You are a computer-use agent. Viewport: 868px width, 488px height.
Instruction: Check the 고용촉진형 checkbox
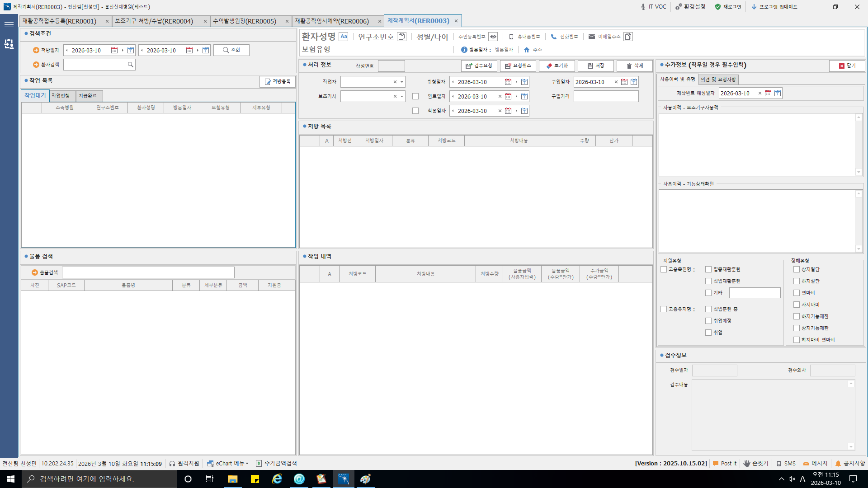(x=664, y=269)
